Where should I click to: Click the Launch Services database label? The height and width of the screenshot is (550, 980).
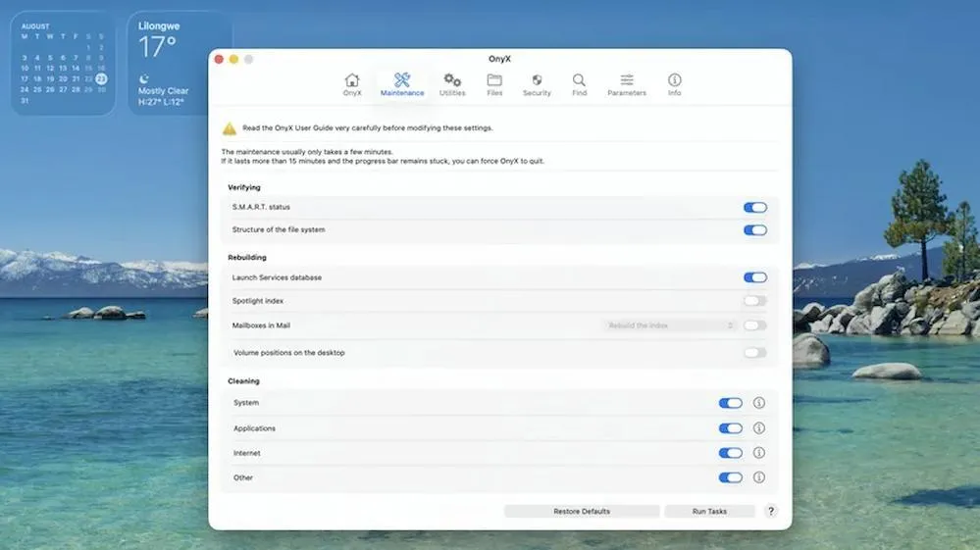(277, 277)
